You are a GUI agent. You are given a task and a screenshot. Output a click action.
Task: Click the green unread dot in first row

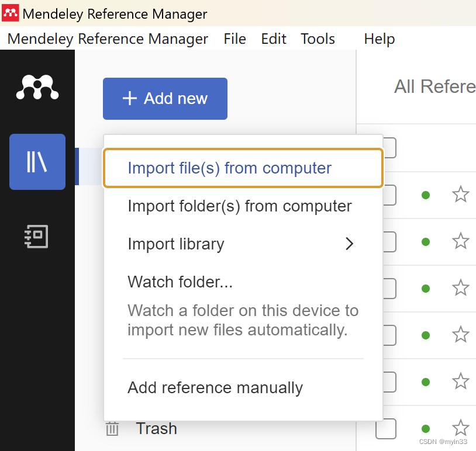coord(426,195)
